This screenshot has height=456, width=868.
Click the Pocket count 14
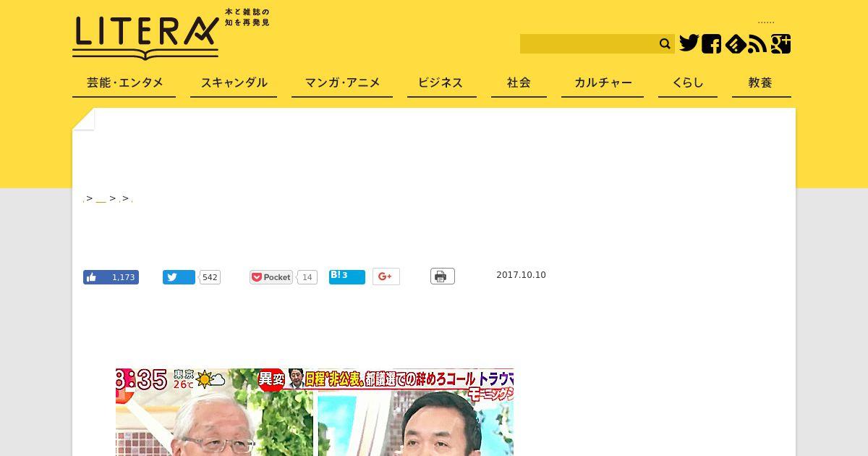coord(307,277)
